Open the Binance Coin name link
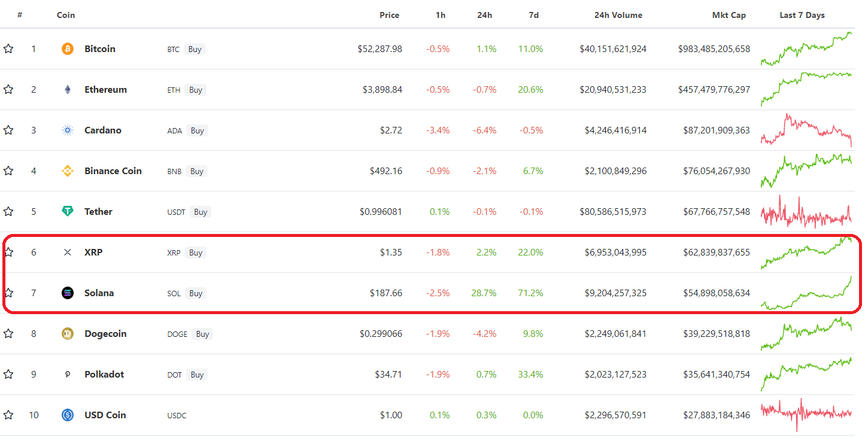 (x=113, y=171)
